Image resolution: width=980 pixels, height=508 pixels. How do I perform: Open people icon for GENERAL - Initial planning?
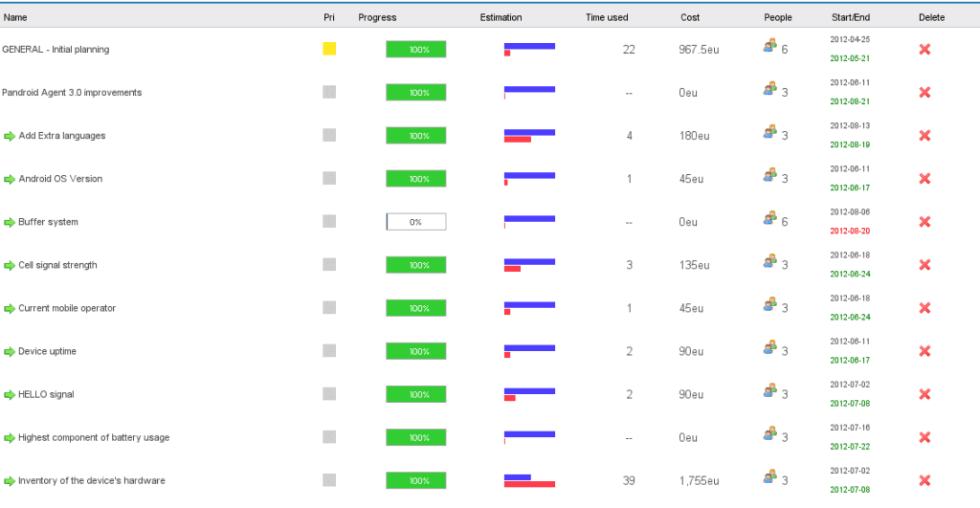tap(770, 46)
